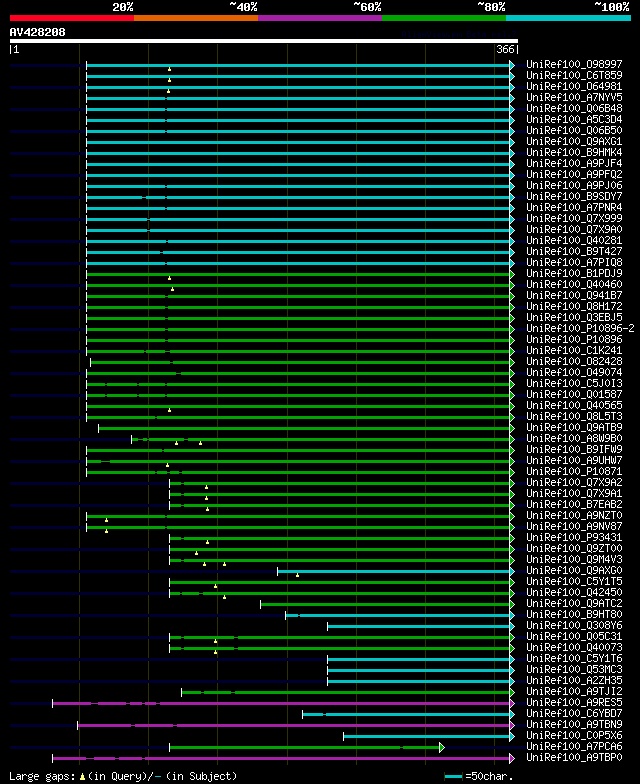Click the purple ~60% identity color segment
This screenshot has height=784, width=640.
click(x=320, y=18)
